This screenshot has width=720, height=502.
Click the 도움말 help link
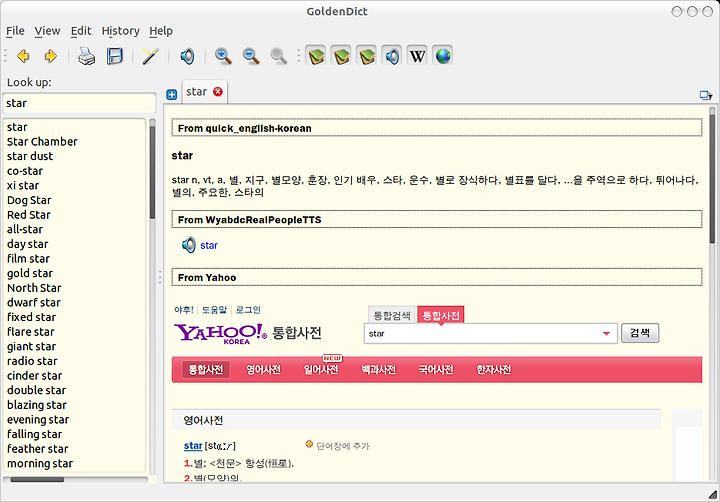coord(214,310)
